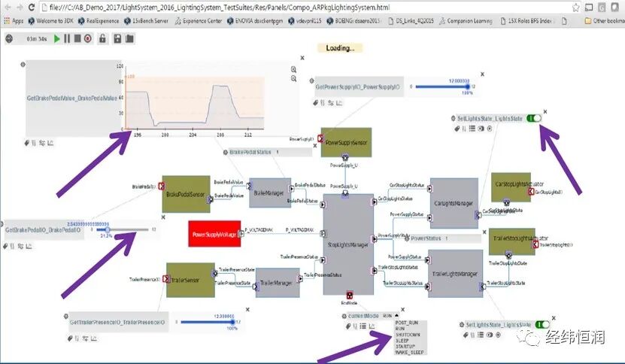Open the folder icon in simulation toolbar
This screenshot has width=625, height=364.
129,38
